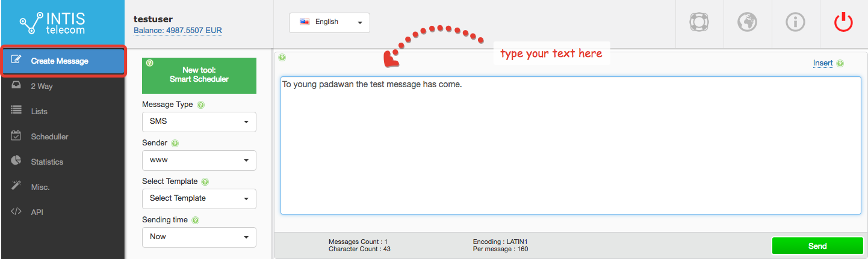Click the Character Count : 43 text
The image size is (868, 259).
pyautogui.click(x=359, y=249)
